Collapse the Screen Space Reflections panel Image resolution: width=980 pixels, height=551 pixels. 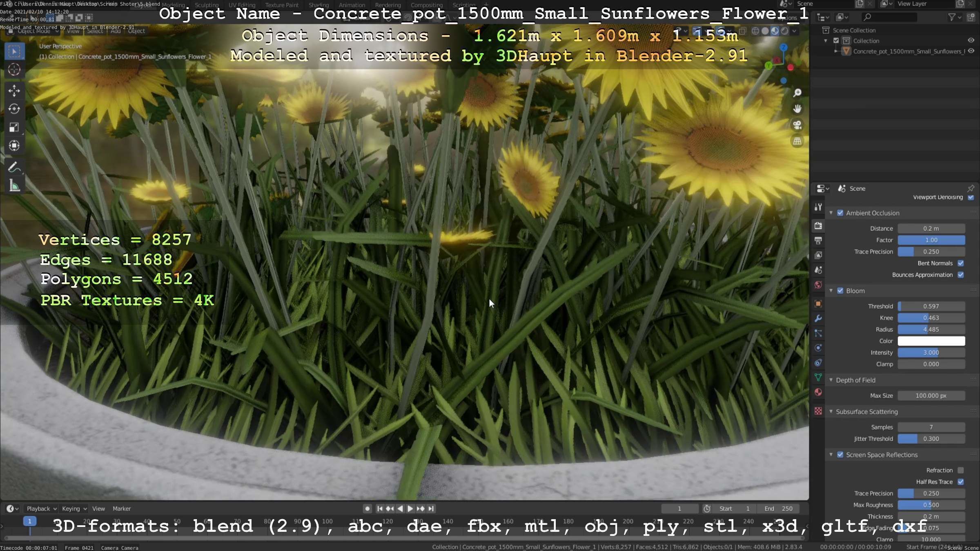pyautogui.click(x=831, y=455)
